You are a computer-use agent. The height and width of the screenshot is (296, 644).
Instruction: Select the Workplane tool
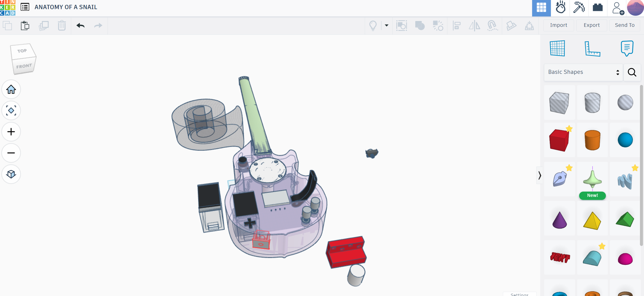[557, 48]
